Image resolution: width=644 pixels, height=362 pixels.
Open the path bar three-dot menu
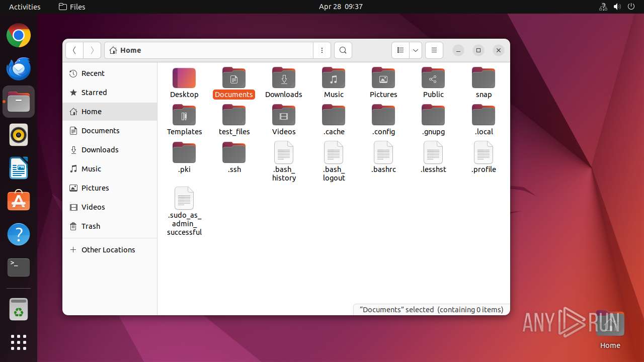322,50
